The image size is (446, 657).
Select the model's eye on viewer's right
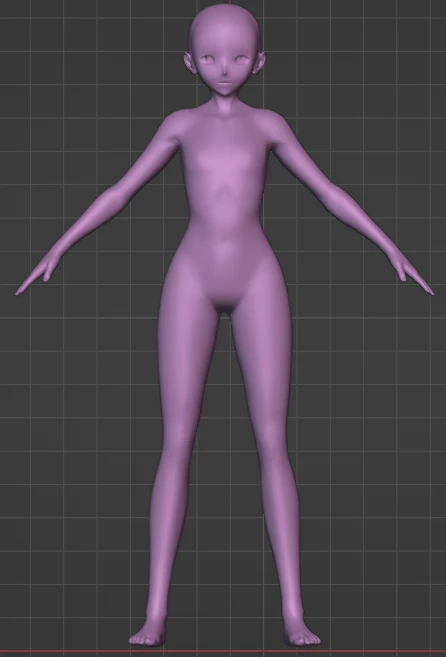point(241,60)
